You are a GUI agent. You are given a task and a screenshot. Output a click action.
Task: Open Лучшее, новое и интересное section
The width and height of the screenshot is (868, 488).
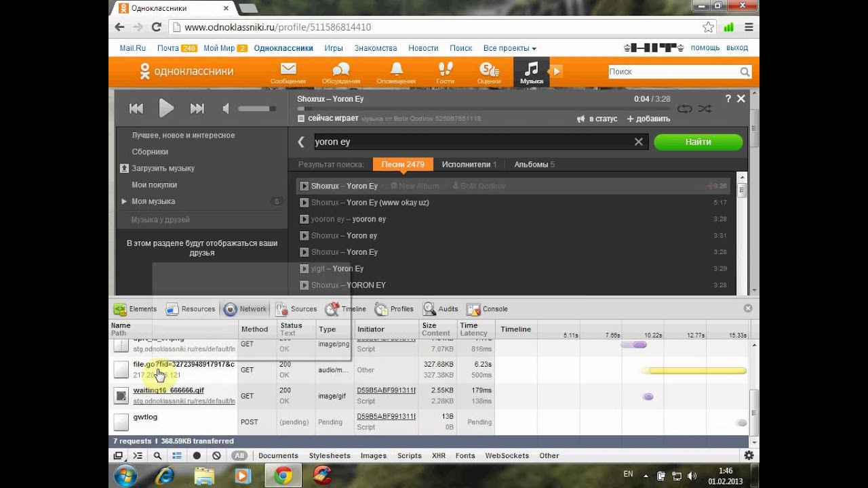pyautogui.click(x=183, y=136)
